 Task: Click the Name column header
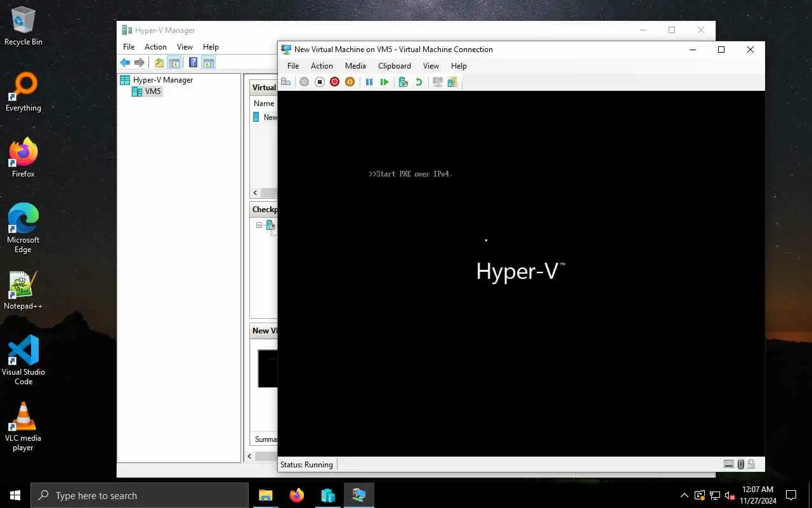click(x=265, y=104)
